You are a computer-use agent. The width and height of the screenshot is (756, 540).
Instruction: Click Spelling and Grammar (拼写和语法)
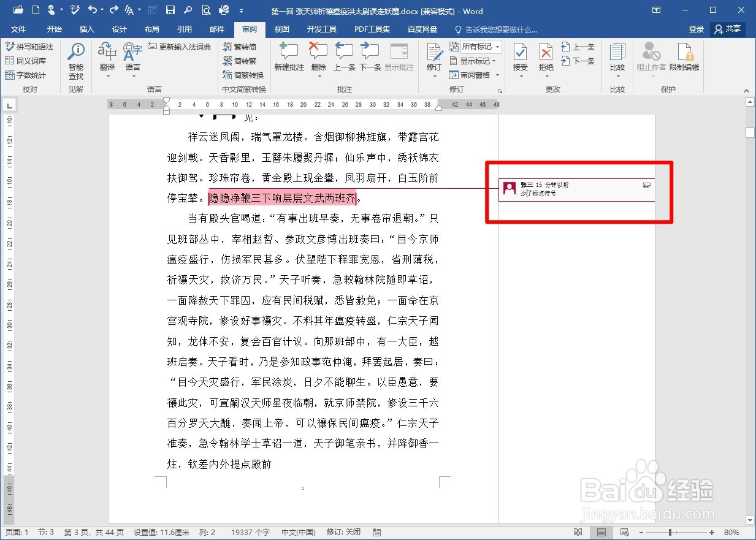(29, 47)
